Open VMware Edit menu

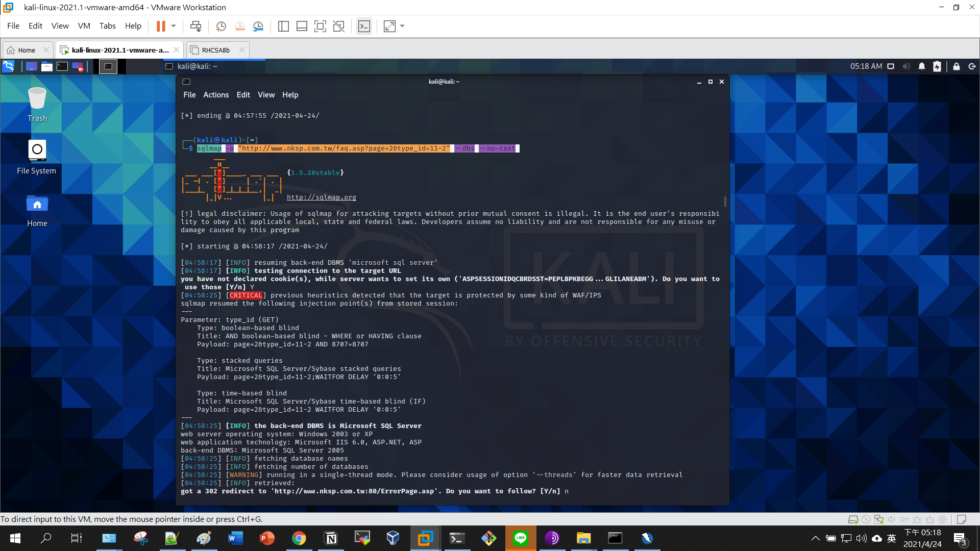coord(35,26)
